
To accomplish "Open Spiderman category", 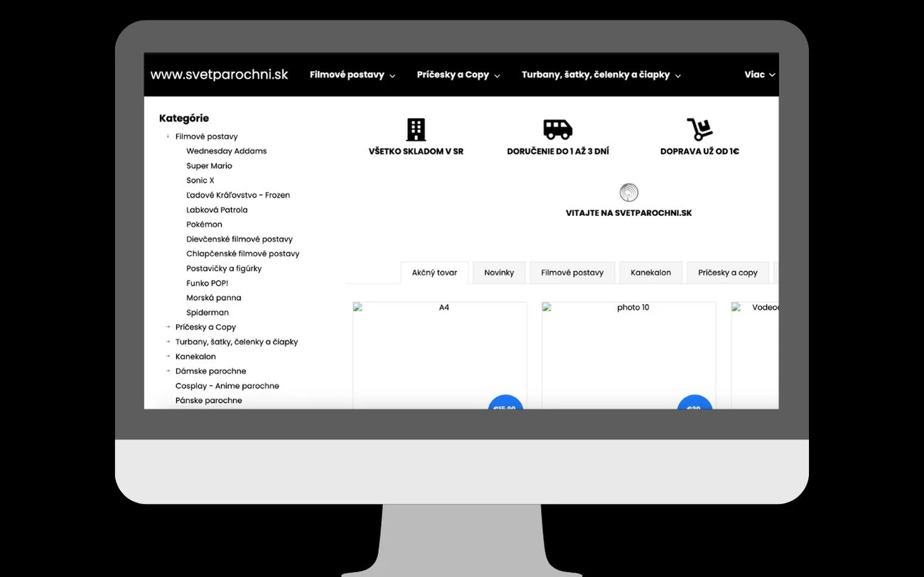I will tap(208, 313).
